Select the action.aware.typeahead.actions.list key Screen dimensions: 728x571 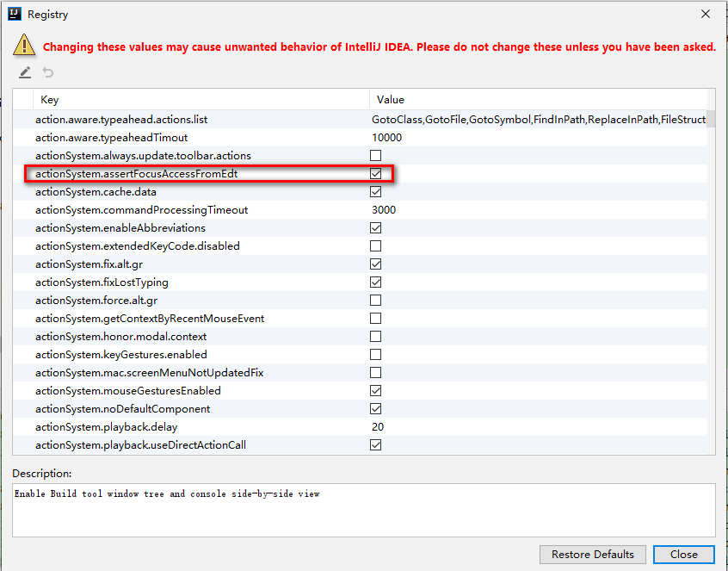coord(121,120)
